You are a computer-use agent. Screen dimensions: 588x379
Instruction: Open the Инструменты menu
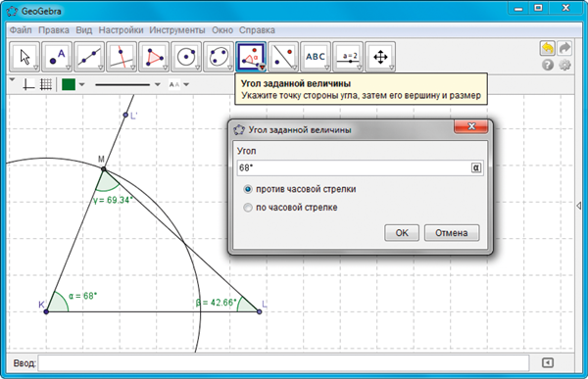click(177, 30)
